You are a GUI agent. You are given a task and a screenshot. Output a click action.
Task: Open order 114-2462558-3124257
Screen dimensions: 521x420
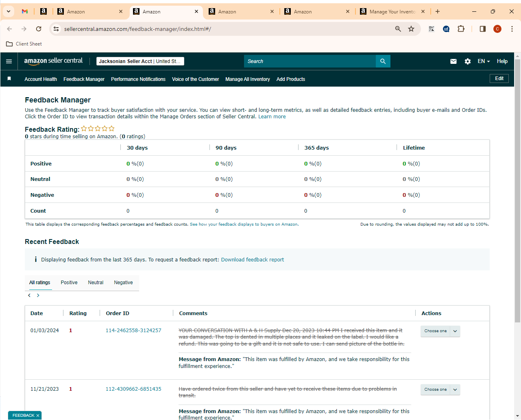133,331
